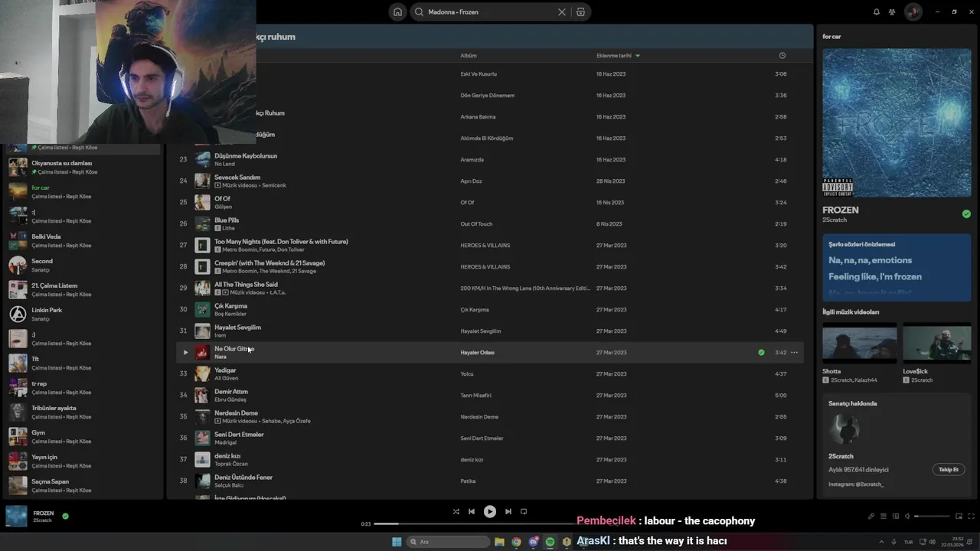Enter full screen player icon
Image resolution: width=980 pixels, height=551 pixels.
[971, 516]
